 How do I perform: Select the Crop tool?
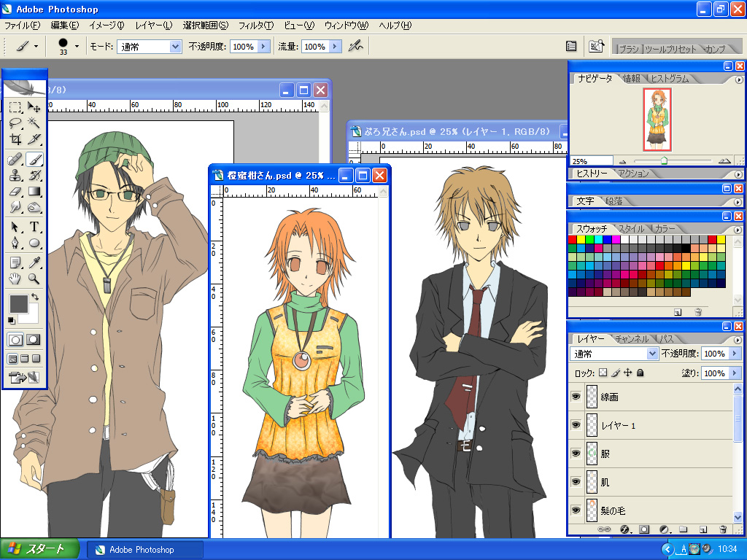coord(15,139)
